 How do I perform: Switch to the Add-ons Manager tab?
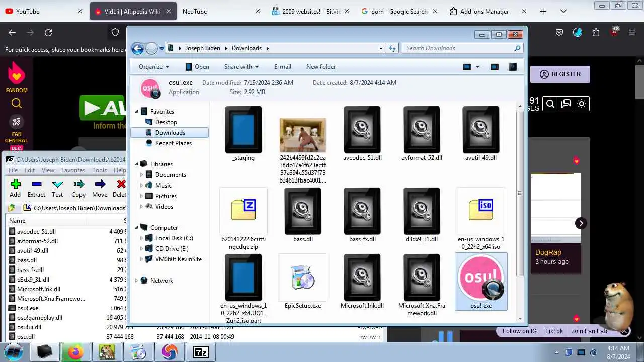click(488, 11)
